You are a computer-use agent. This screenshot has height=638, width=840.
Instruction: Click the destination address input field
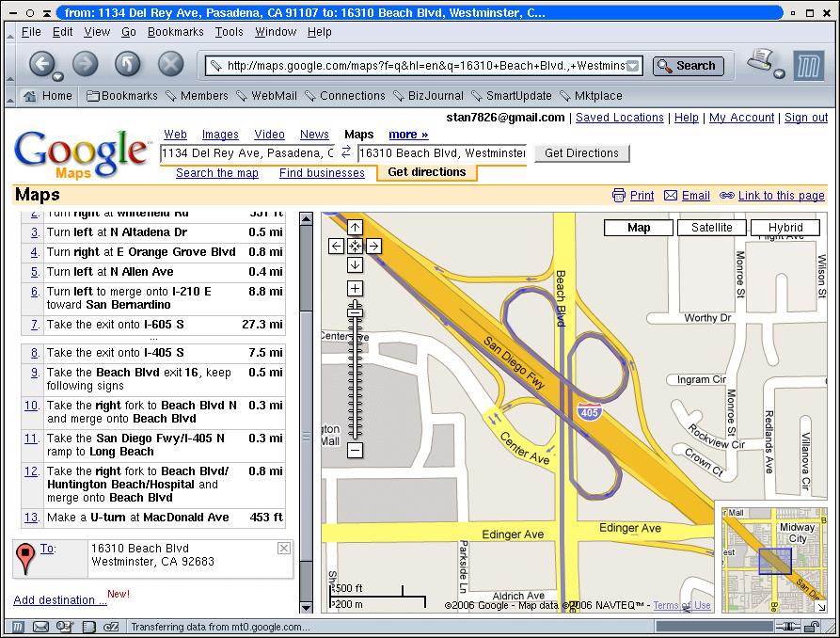pyautogui.click(x=442, y=153)
